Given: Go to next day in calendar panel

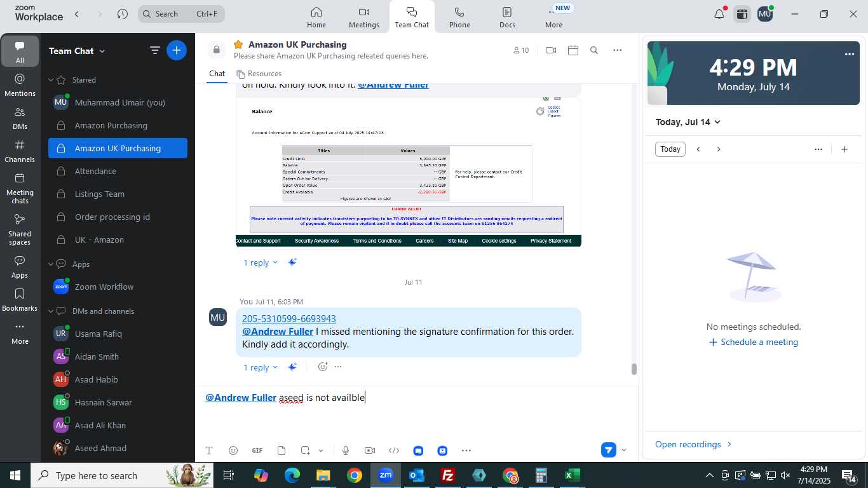Looking at the screenshot, I should (719, 149).
